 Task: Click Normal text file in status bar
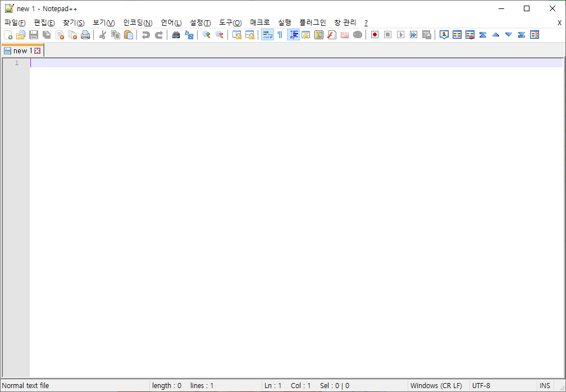(25, 385)
